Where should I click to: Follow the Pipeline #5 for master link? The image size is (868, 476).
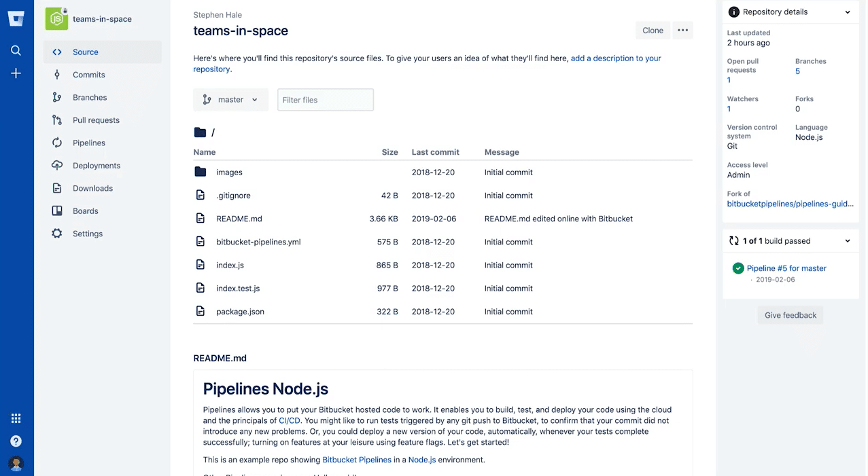click(786, 268)
